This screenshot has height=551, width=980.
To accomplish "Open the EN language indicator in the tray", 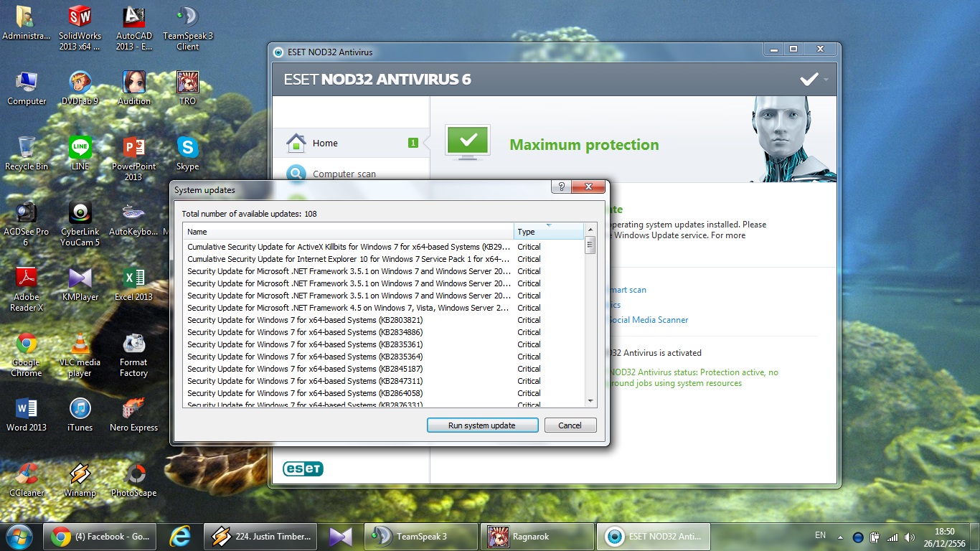I will (820, 535).
